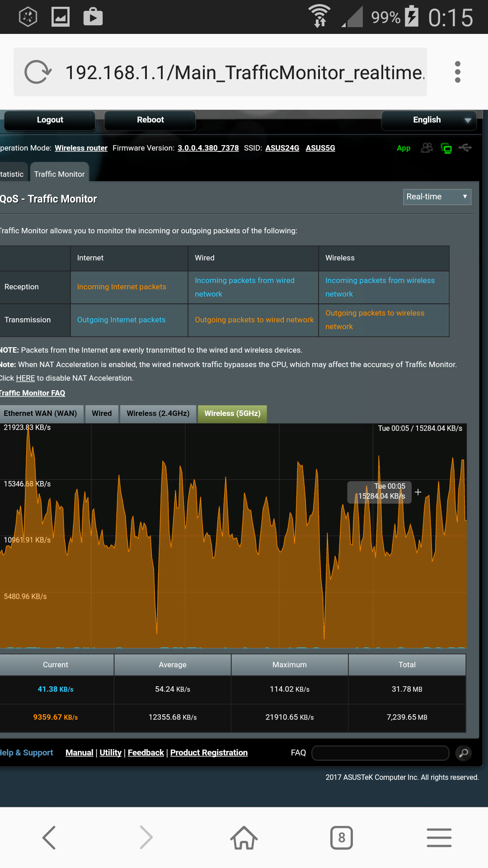
Task: Select the Ethernet WAN (WAN) tab
Action: (x=41, y=414)
